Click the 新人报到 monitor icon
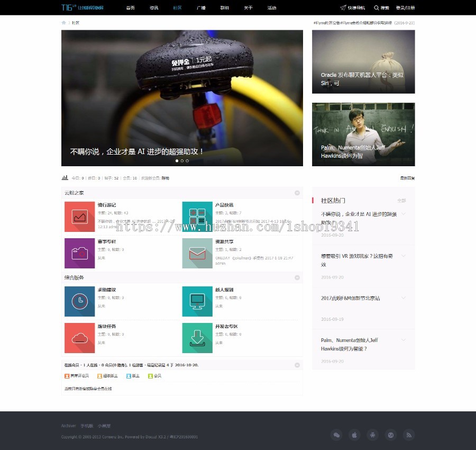476x450 pixels. (197, 301)
